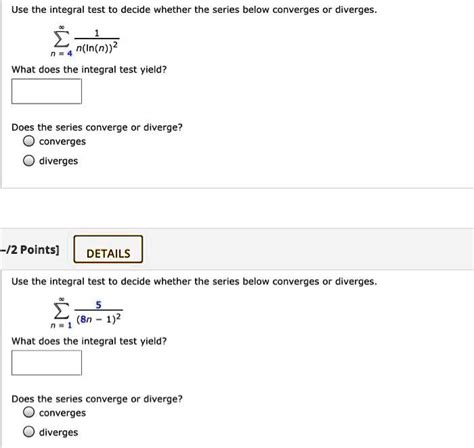Image resolution: width=474 pixels, height=448 pixels.
Task: Click the blue numerator 5 in the fraction
Action: tap(98, 305)
